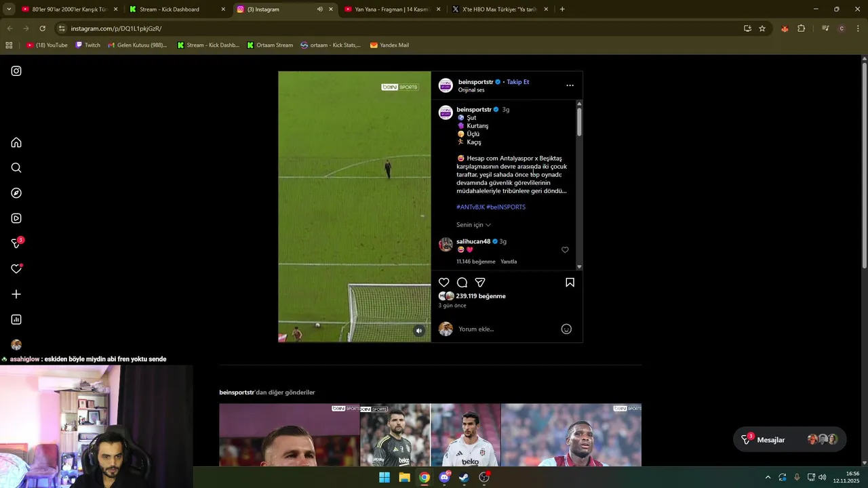The image size is (868, 488).
Task: Mute the Instagram tab audio icon
Action: coord(319,9)
